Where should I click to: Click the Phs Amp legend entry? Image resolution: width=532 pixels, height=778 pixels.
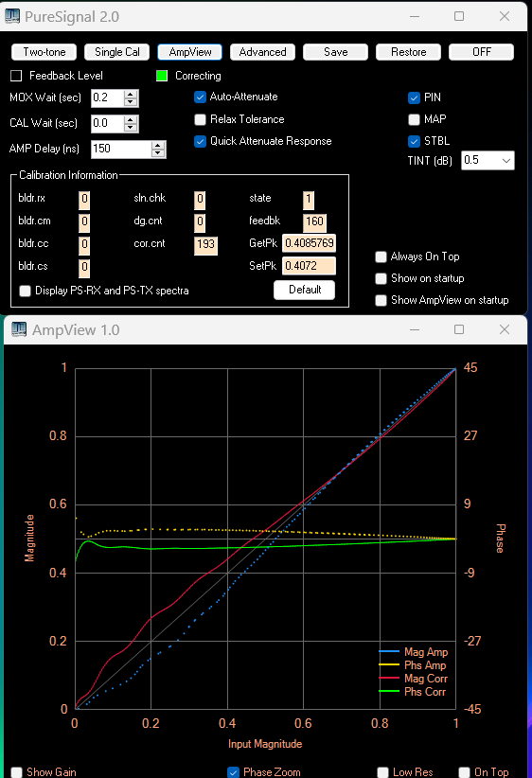[x=412, y=665]
